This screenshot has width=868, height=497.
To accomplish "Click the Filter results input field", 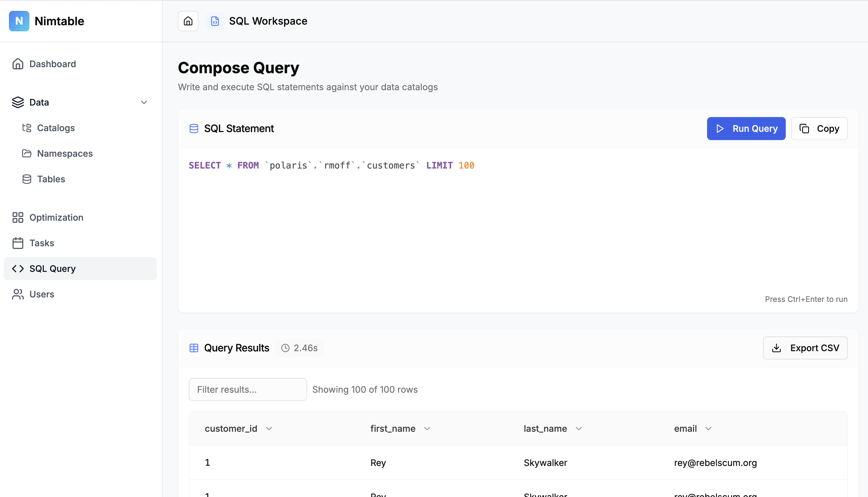I will click(248, 390).
